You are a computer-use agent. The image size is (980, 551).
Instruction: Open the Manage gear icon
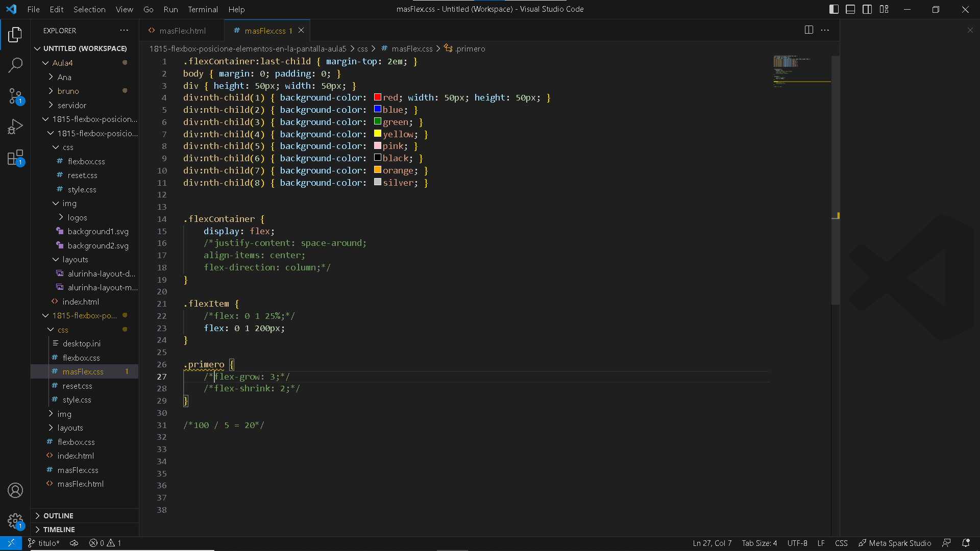(15, 521)
